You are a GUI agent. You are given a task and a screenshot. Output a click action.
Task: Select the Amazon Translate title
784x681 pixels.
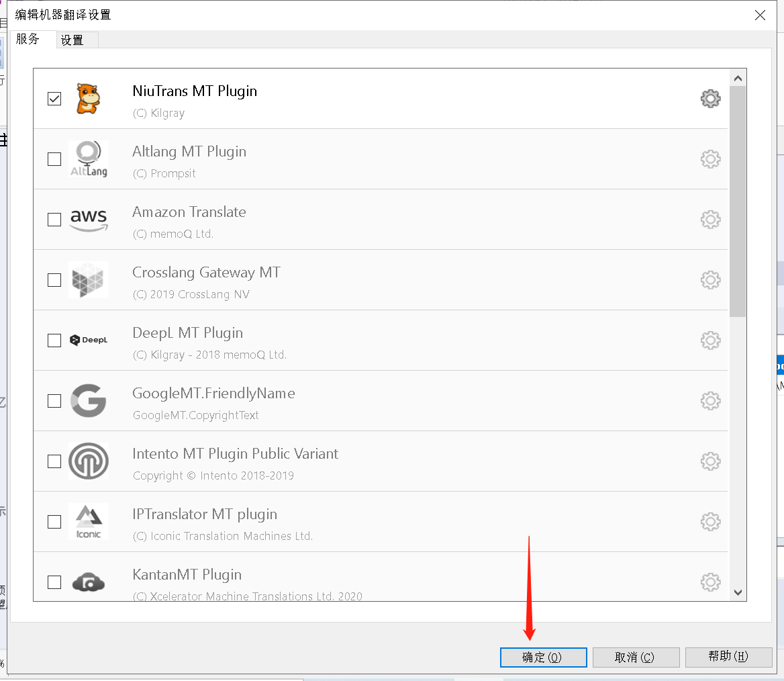click(x=189, y=212)
